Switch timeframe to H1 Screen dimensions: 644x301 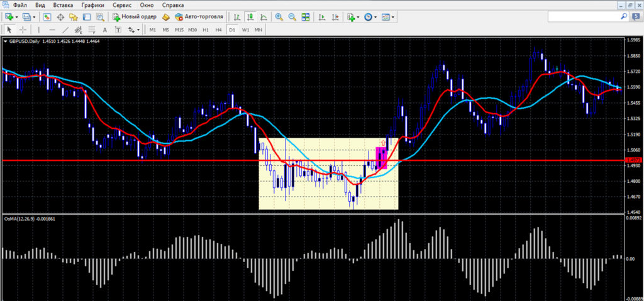point(206,30)
